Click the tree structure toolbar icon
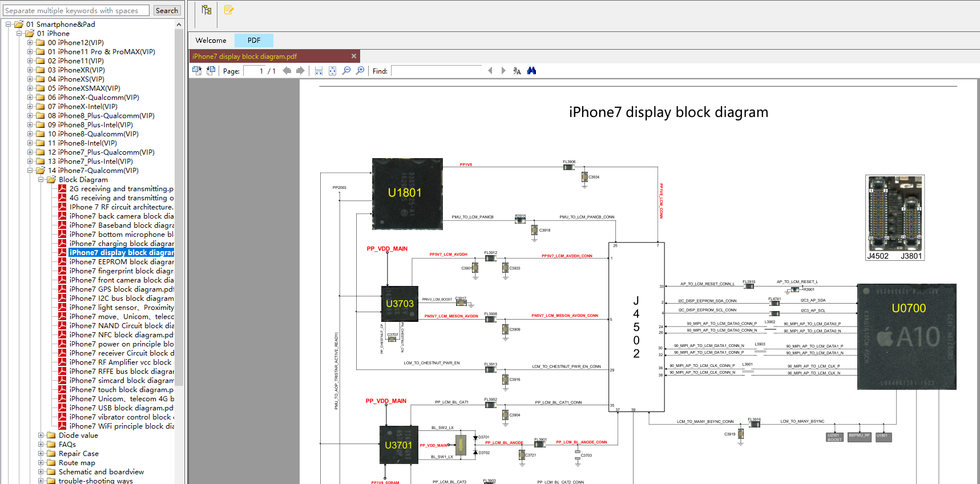This screenshot has height=484, width=980. coord(207,10)
